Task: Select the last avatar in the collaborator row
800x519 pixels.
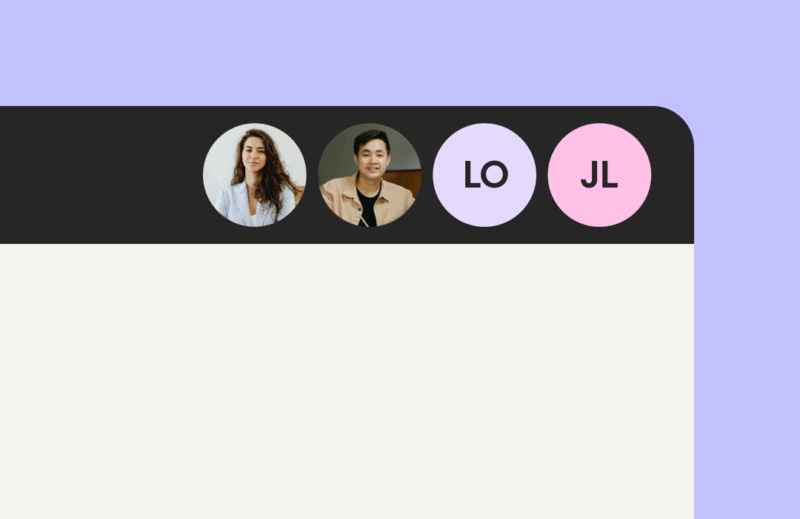Action: point(599,175)
